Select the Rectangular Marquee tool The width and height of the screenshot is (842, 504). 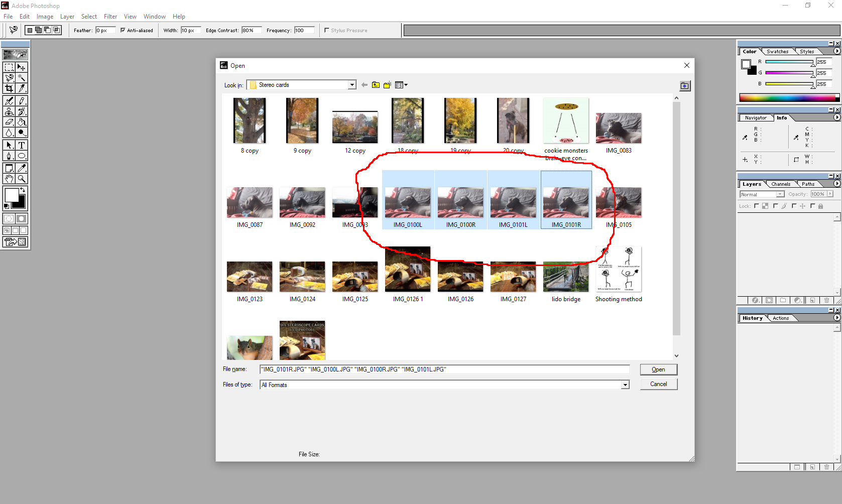(9, 67)
